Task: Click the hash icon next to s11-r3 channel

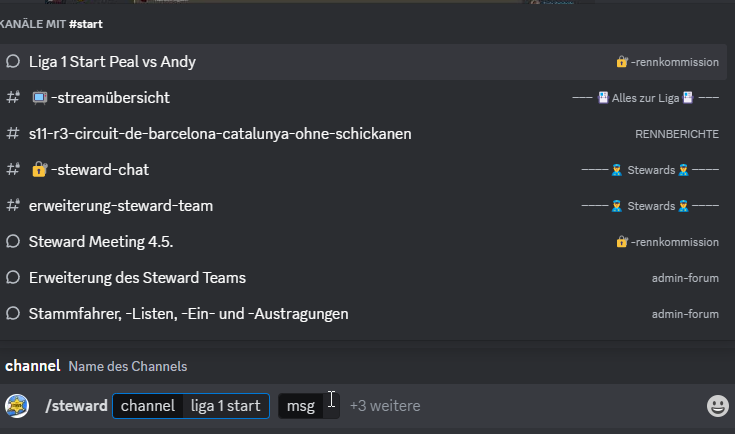Action: (x=13, y=134)
